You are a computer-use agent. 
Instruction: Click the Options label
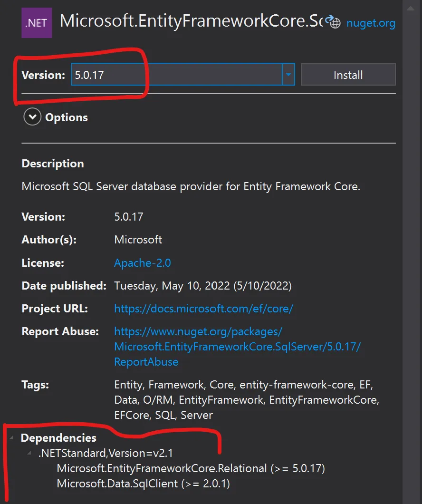point(67,117)
